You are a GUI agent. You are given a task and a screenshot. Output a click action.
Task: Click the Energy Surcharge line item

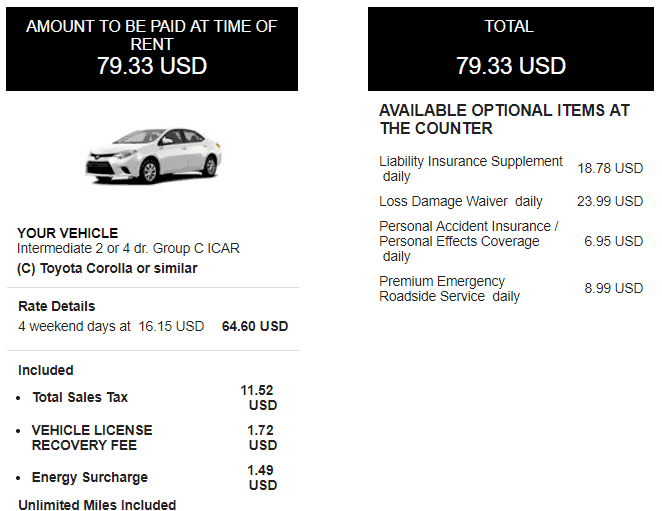(90, 477)
